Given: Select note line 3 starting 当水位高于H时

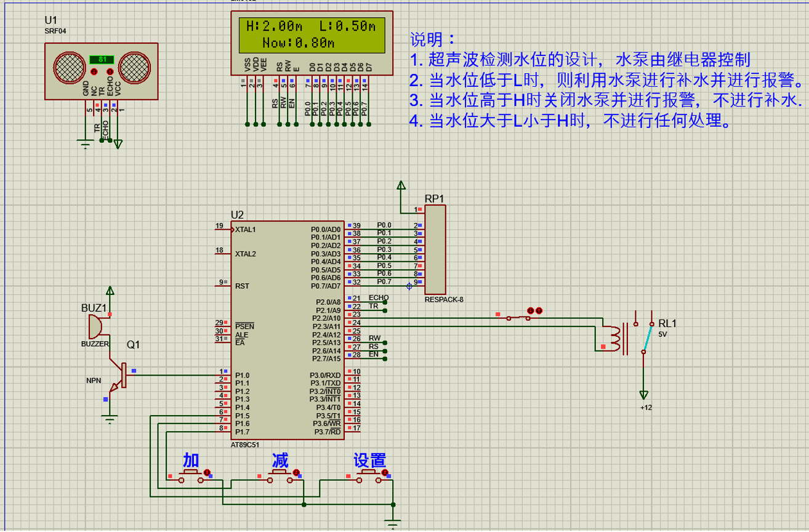Looking at the screenshot, I should [606, 100].
